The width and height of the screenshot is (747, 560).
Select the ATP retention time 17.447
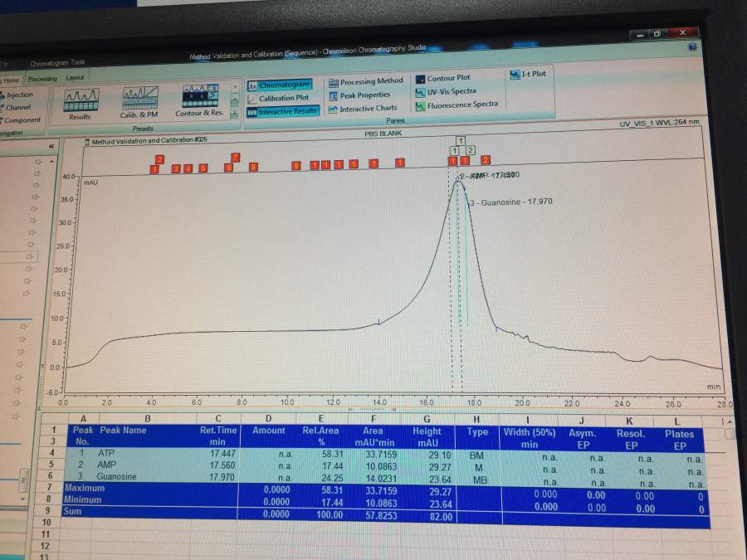(223, 453)
